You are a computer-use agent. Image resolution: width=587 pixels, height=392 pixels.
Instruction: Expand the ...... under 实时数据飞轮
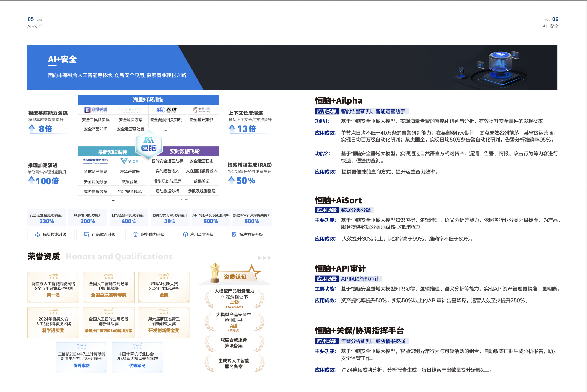[184, 199]
